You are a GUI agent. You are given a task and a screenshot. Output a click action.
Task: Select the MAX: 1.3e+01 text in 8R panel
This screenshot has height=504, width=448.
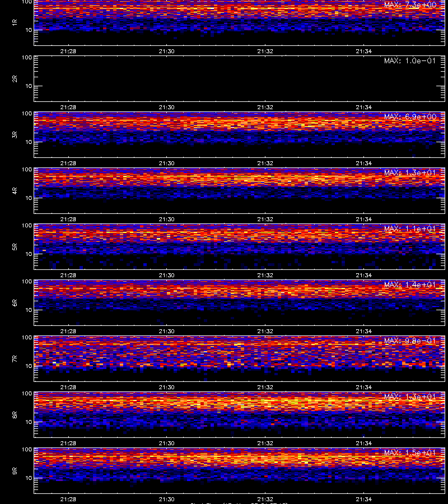tap(410, 396)
